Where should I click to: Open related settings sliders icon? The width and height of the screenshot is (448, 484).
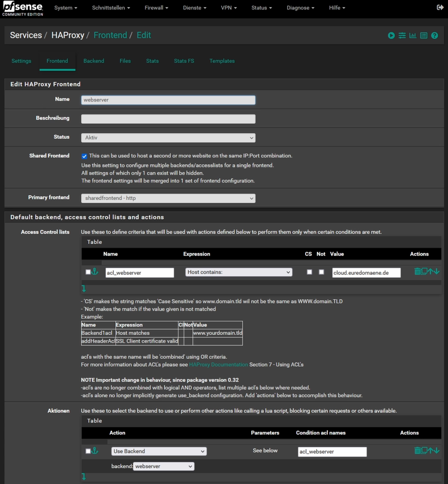pos(402,35)
